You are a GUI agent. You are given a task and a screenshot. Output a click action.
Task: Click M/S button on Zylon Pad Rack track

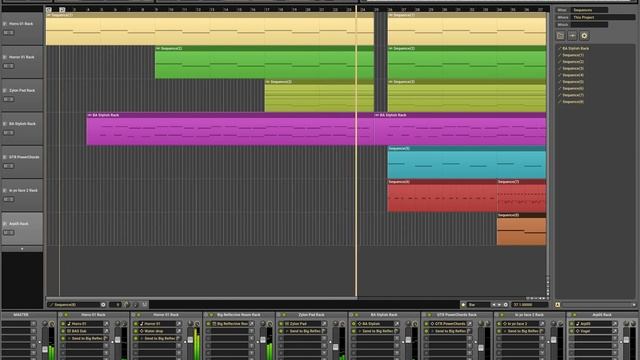click(x=9, y=99)
